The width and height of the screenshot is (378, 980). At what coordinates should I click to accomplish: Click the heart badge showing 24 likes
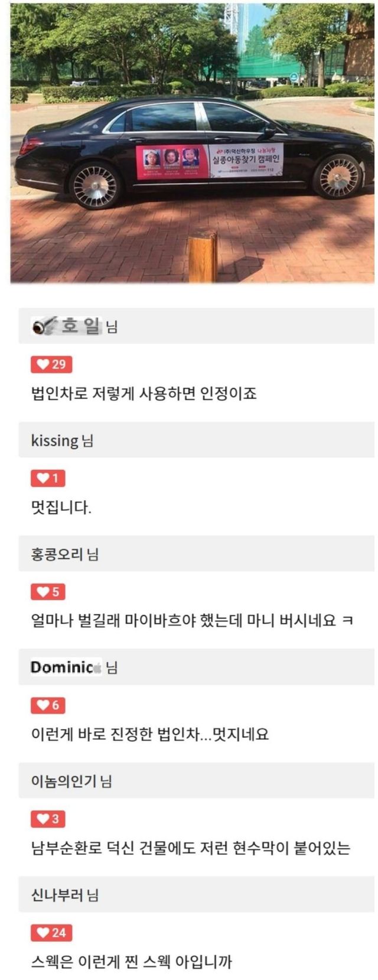coord(51,932)
